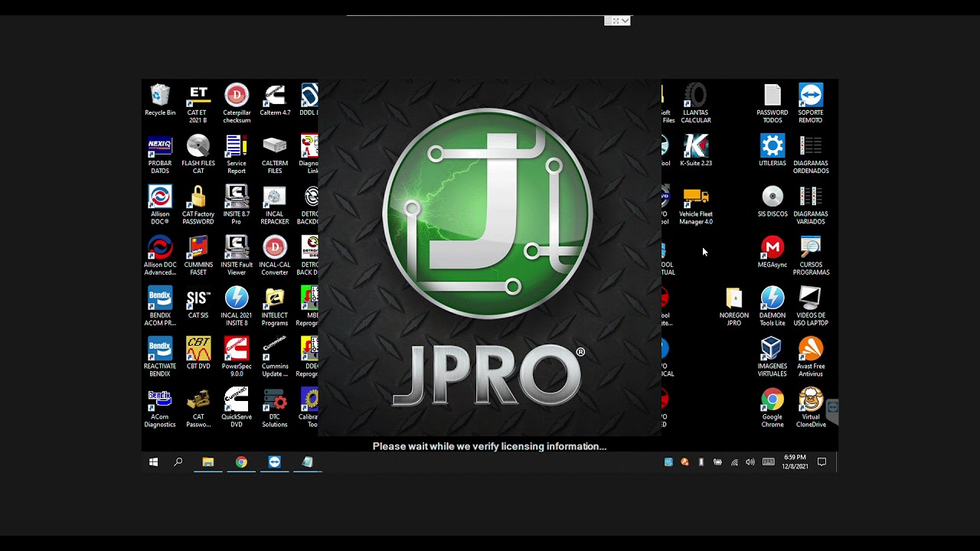This screenshot has height=551, width=980.
Task: Open the CBT DVD icon
Action: point(198,354)
